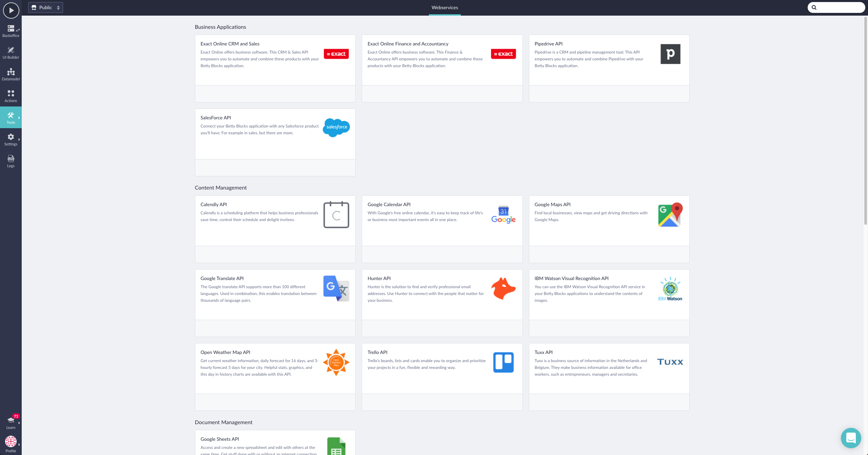
Task: Open the UI Builder sidebar item
Action: point(11,53)
